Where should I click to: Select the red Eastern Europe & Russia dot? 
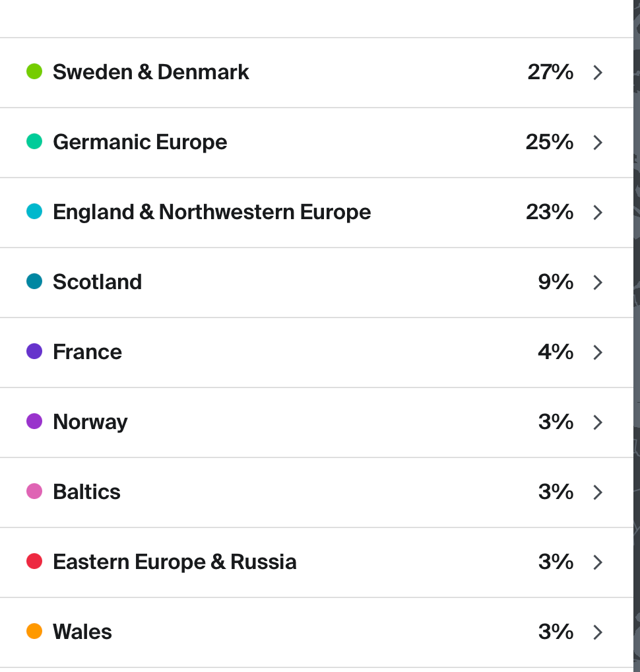coord(34,561)
